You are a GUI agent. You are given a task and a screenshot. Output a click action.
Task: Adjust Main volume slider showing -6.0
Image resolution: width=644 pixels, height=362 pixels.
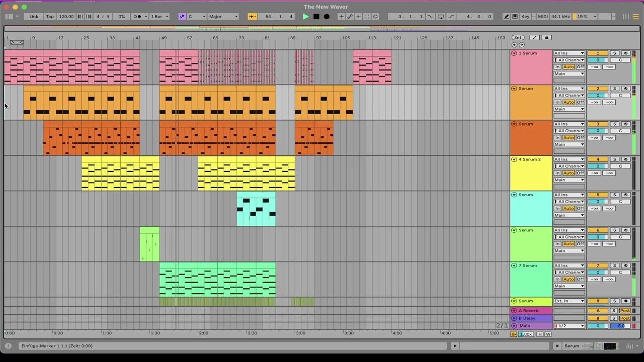620,326
